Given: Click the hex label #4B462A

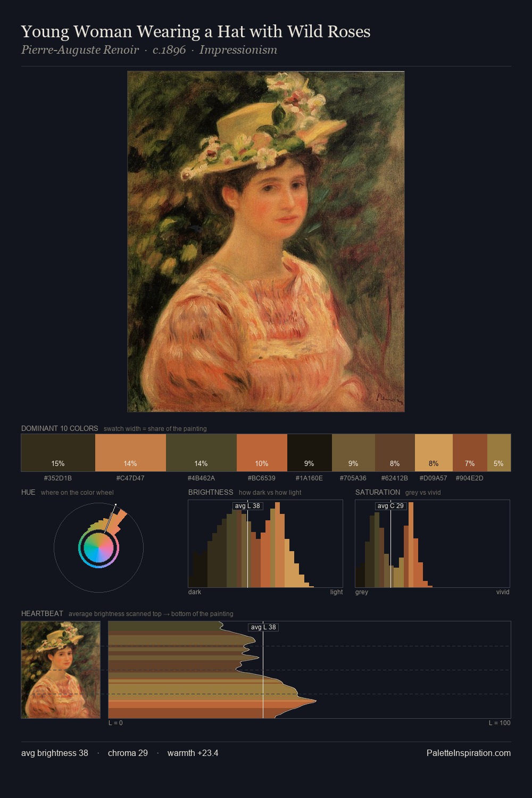Looking at the screenshot, I should [201, 478].
